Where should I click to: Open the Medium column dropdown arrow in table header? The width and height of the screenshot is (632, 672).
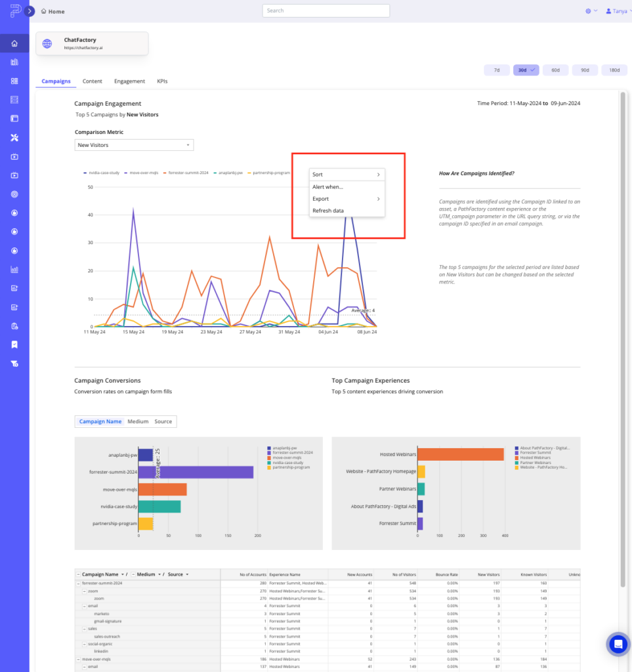click(159, 574)
